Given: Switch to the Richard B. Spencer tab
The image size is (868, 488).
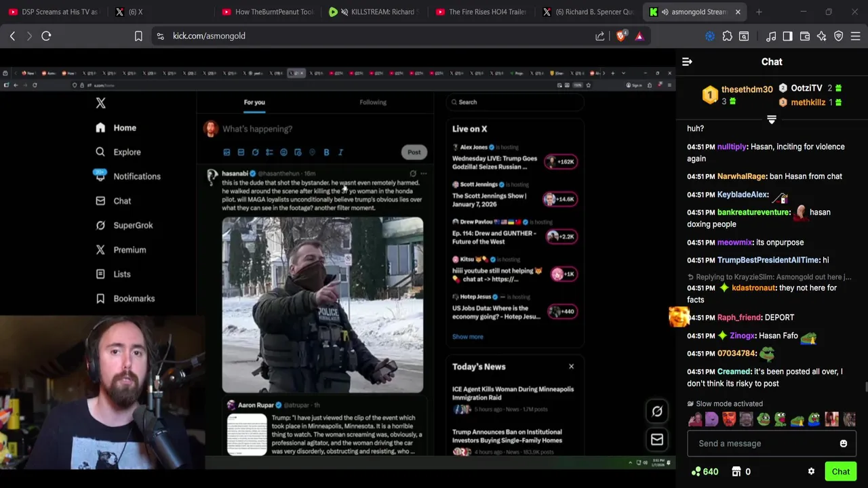Looking at the screenshot, I should click(x=587, y=12).
